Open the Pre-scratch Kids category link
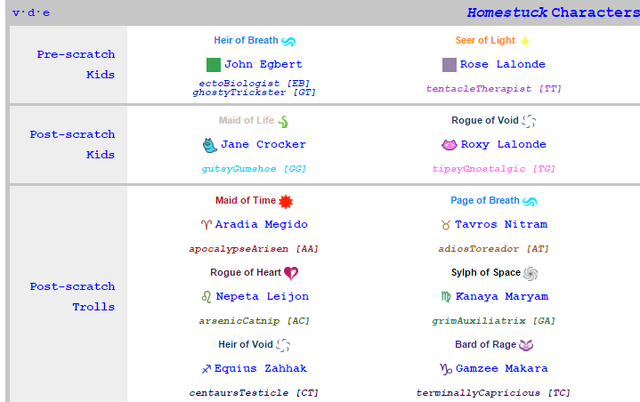 (x=76, y=64)
